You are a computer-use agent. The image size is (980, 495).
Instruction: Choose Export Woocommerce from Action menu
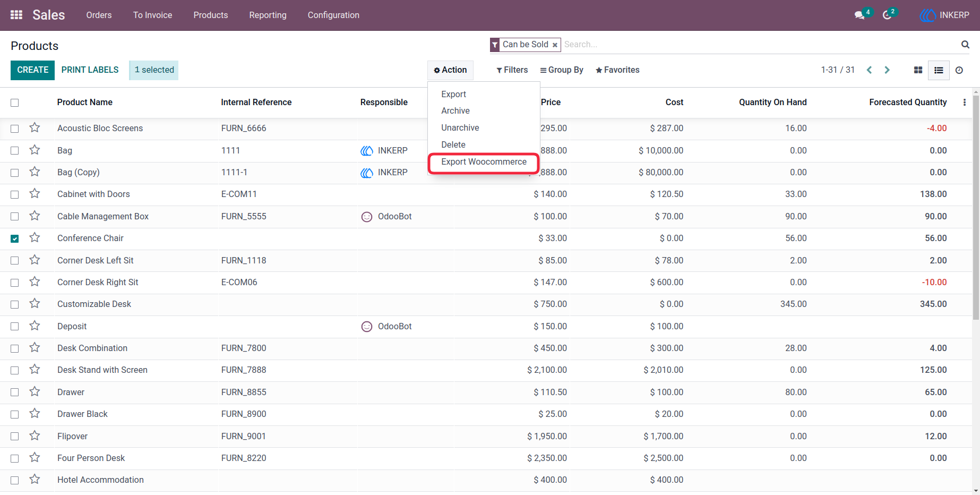coord(484,162)
